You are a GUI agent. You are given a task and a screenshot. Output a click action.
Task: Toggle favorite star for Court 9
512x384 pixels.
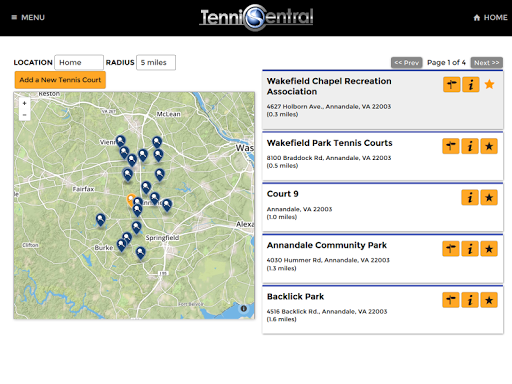coord(489,197)
